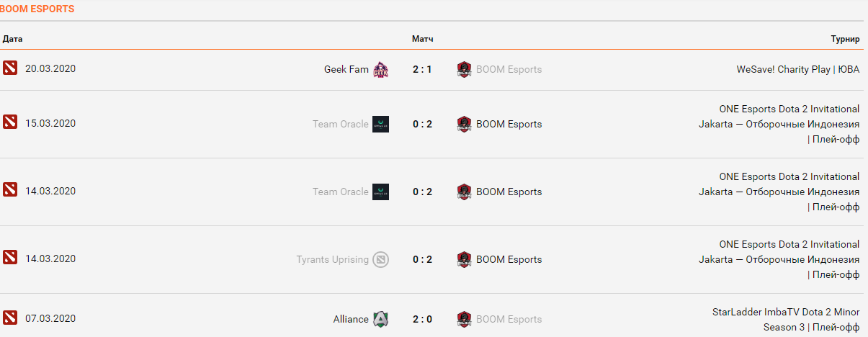Viewport: 868px width, 337px height.
Task: Click the Geek Fam team logo
Action: tap(380, 70)
